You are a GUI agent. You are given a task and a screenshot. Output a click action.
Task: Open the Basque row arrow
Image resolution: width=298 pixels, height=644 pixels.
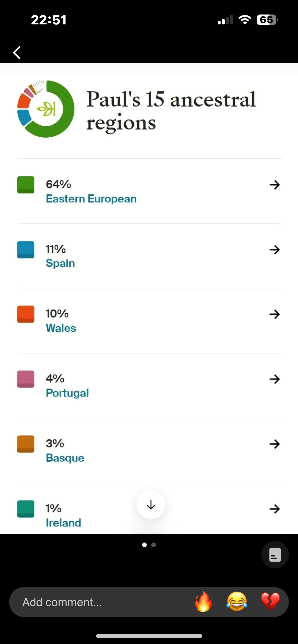click(275, 444)
